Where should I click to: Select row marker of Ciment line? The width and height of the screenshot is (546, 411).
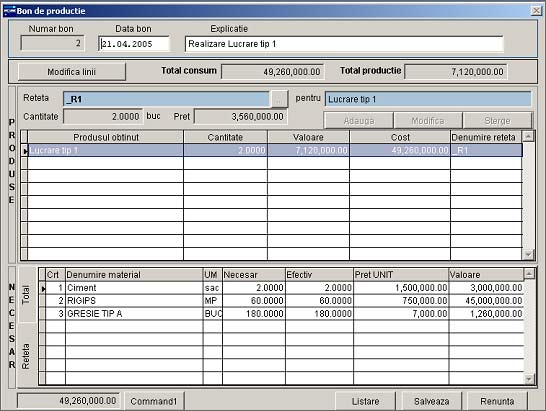click(42, 288)
